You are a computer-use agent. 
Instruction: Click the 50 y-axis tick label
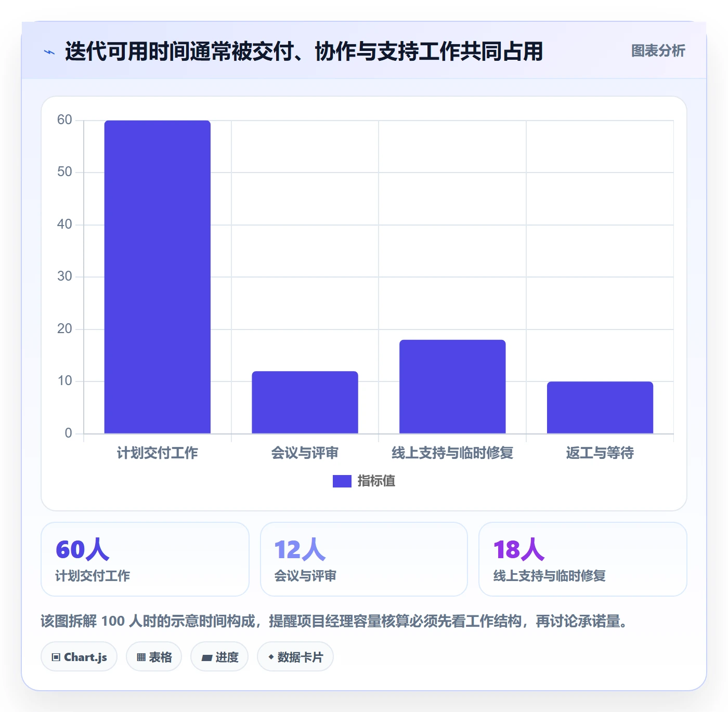click(x=64, y=172)
